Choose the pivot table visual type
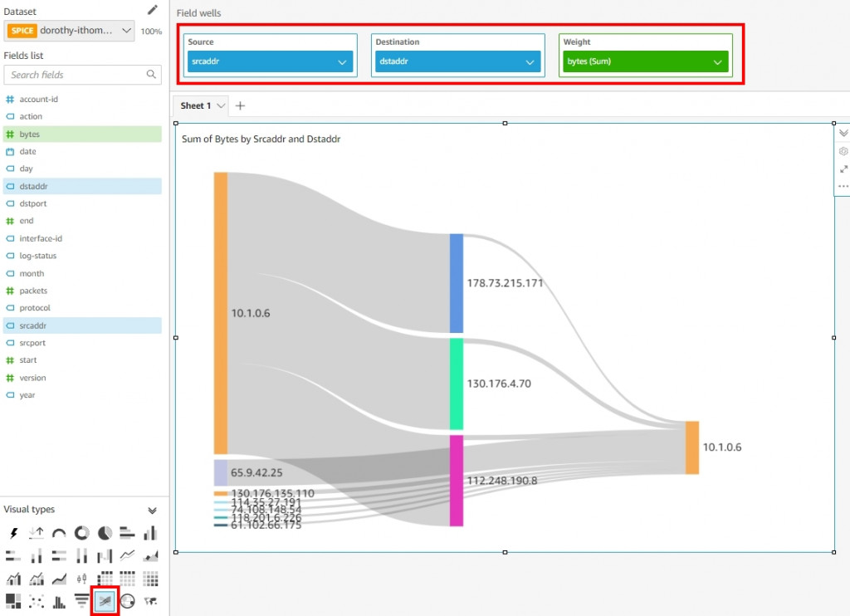 (x=105, y=579)
